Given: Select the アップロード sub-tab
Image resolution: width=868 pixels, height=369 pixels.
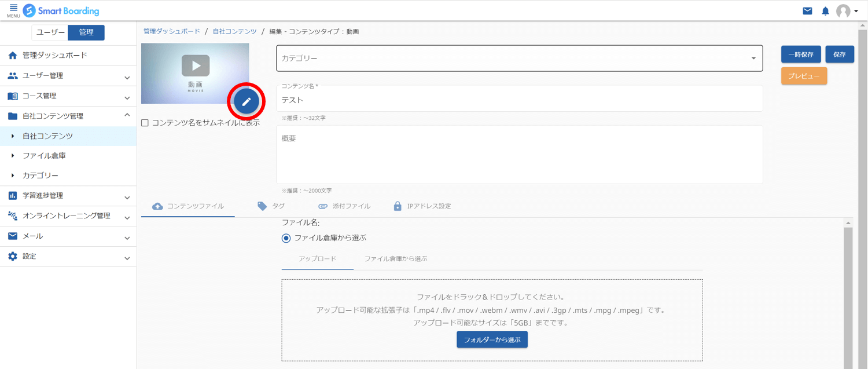Looking at the screenshot, I should click(318, 259).
